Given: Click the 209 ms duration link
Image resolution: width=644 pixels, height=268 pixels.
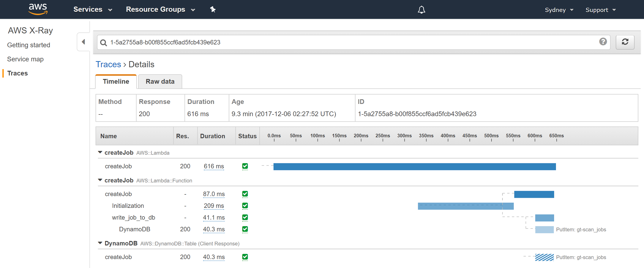Looking at the screenshot, I should tap(214, 206).
